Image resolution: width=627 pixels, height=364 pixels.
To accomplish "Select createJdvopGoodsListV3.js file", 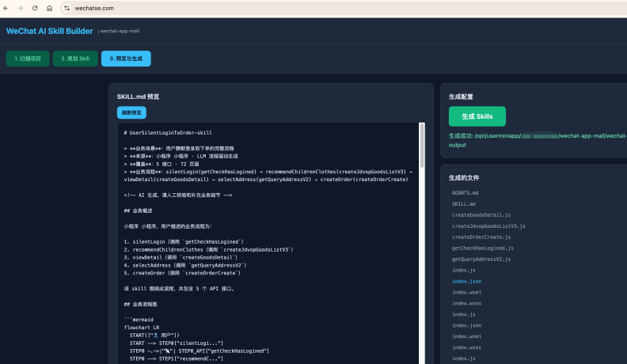I will [488, 226].
